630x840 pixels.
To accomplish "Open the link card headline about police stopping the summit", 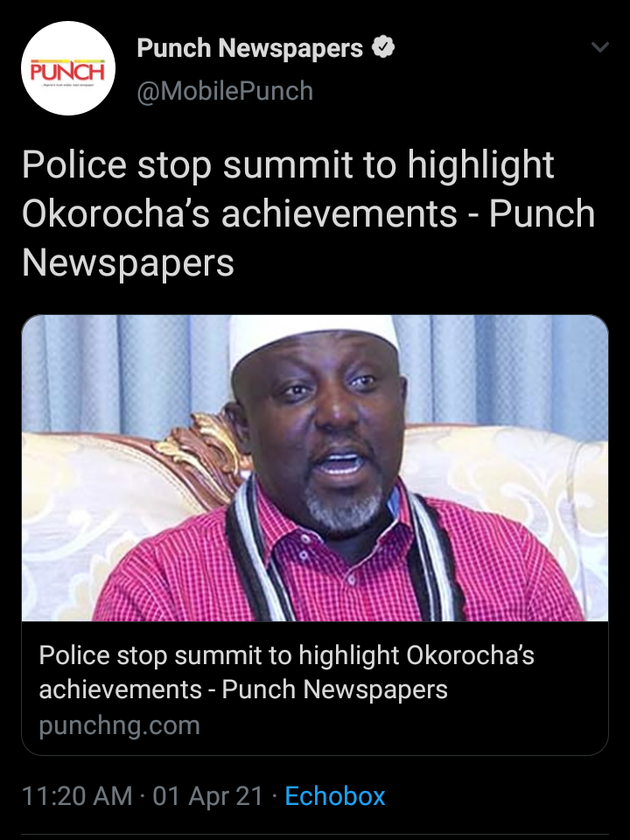I will [x=287, y=672].
